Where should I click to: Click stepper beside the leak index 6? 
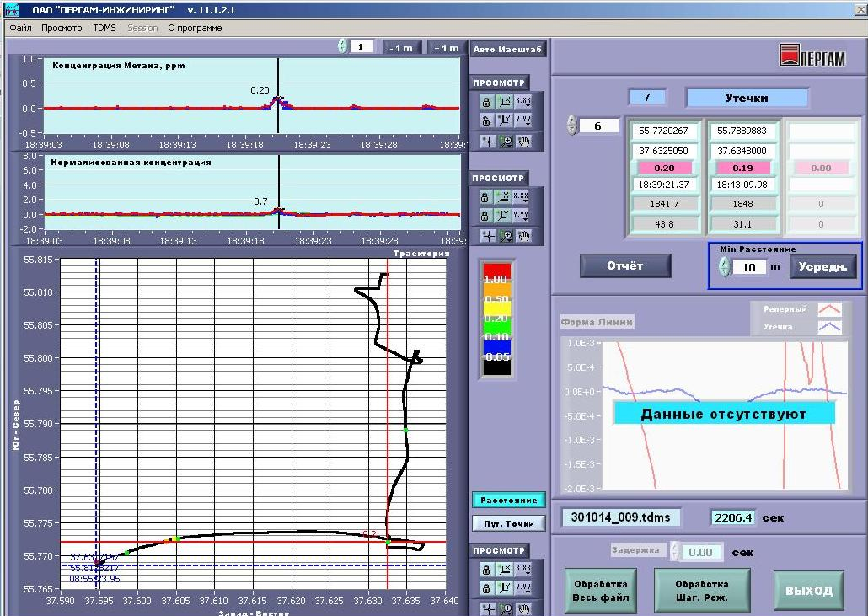pyautogui.click(x=572, y=125)
